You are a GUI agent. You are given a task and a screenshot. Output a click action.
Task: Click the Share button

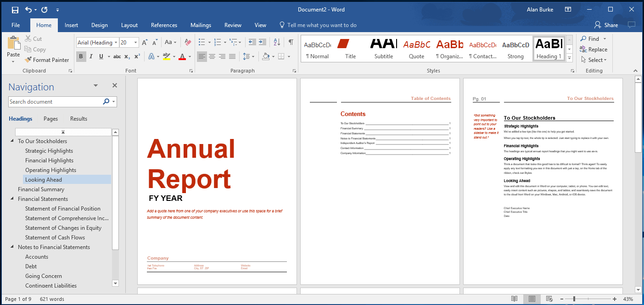(x=605, y=25)
